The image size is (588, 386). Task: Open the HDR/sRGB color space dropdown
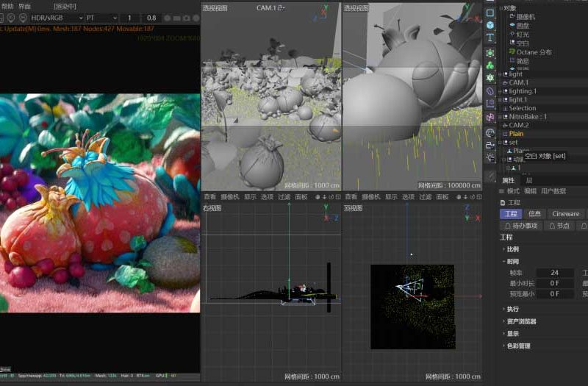[57, 18]
